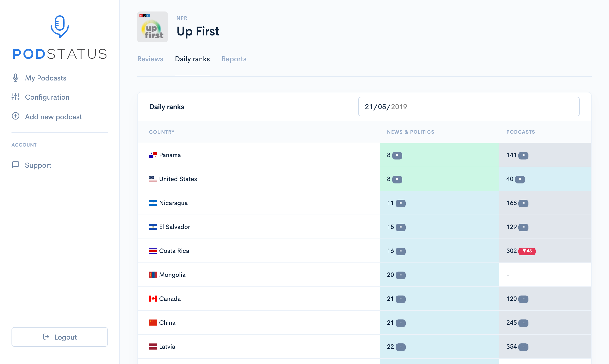
Task: Switch to the Reviews tab
Action: click(150, 59)
